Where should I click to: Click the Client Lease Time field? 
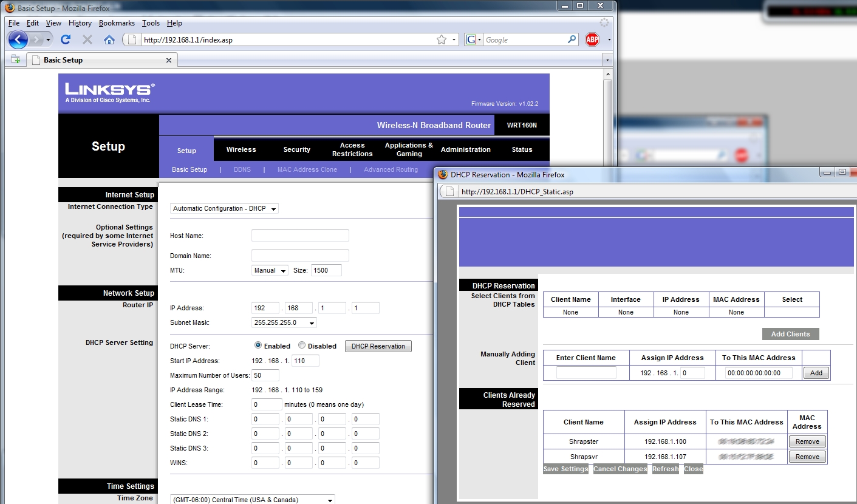pyautogui.click(x=267, y=404)
